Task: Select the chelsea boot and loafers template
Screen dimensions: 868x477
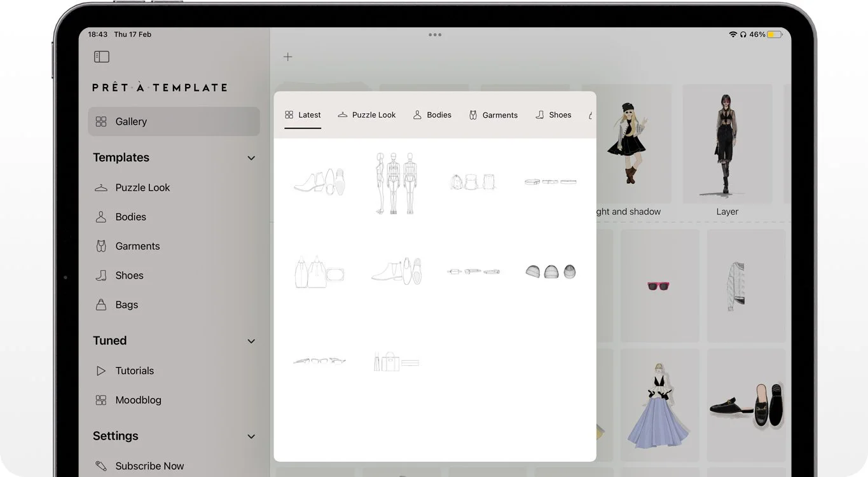Action: click(x=396, y=271)
